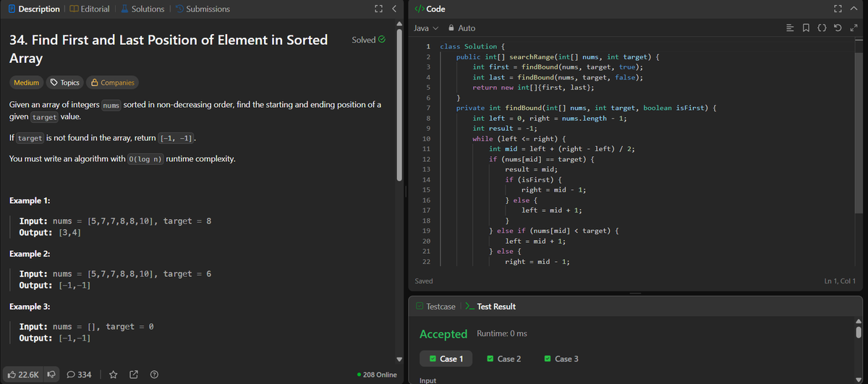Click the findBound method declaration line
This screenshot has width=868, height=384.
(586, 108)
